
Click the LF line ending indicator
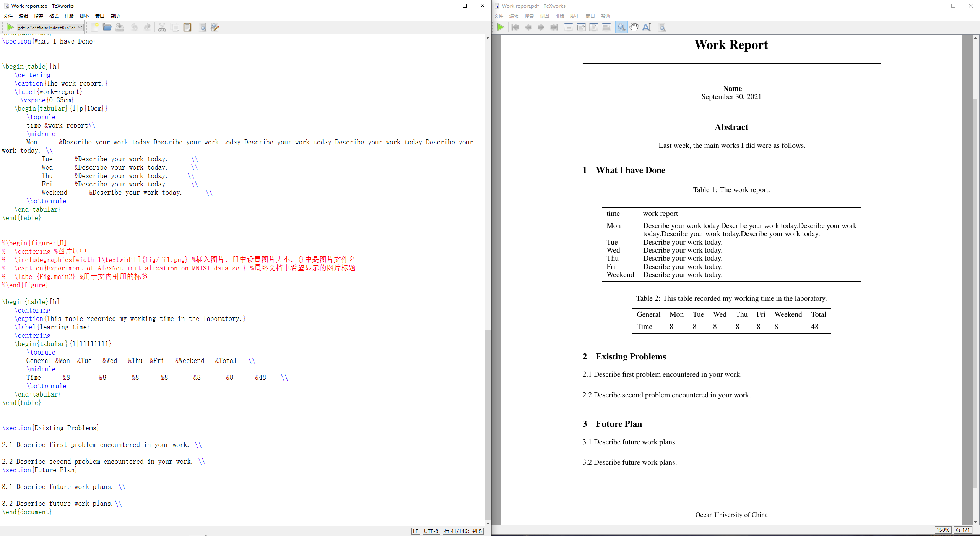(416, 531)
